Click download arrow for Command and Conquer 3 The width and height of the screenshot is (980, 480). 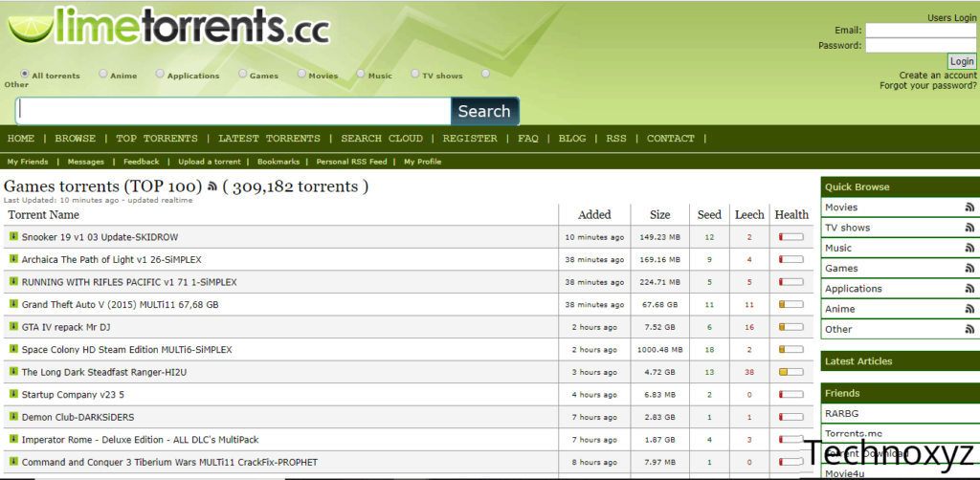[13, 461]
